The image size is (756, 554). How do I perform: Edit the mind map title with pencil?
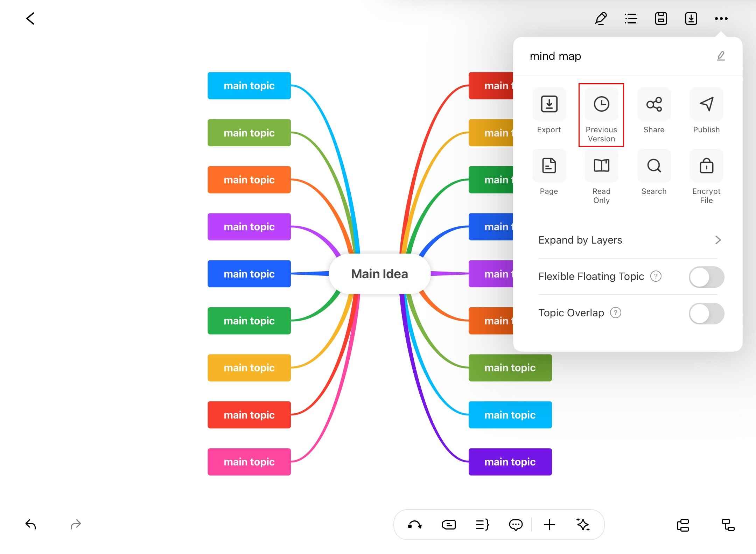tap(721, 56)
